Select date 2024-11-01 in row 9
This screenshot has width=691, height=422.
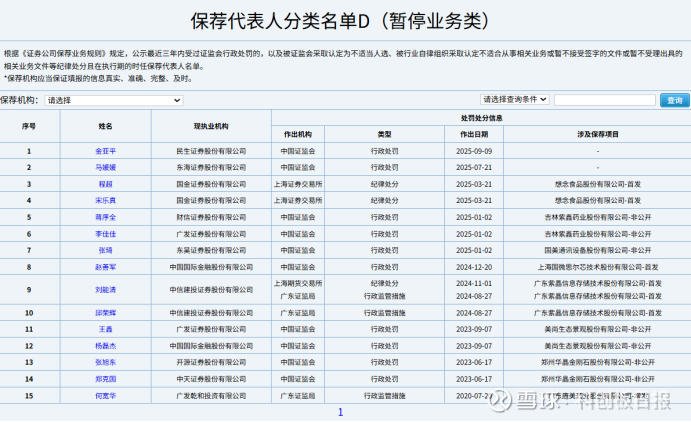(x=474, y=283)
